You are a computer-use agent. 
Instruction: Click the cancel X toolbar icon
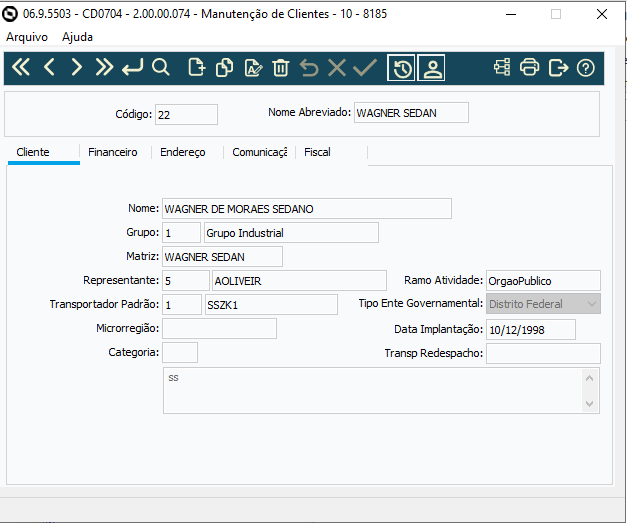(x=337, y=67)
